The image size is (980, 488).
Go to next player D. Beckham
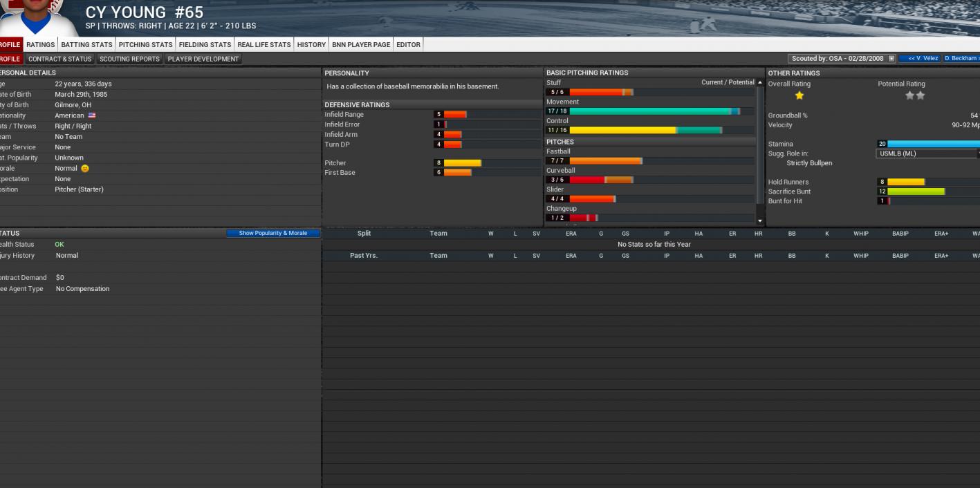[961, 59]
